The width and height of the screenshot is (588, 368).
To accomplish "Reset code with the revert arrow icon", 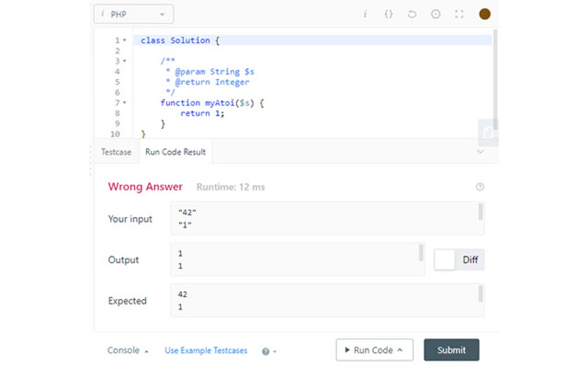I will (x=412, y=14).
